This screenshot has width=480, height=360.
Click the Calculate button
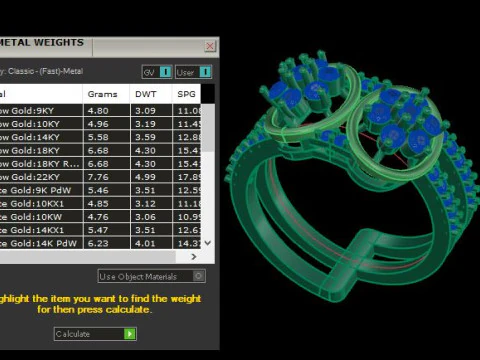pos(95,334)
